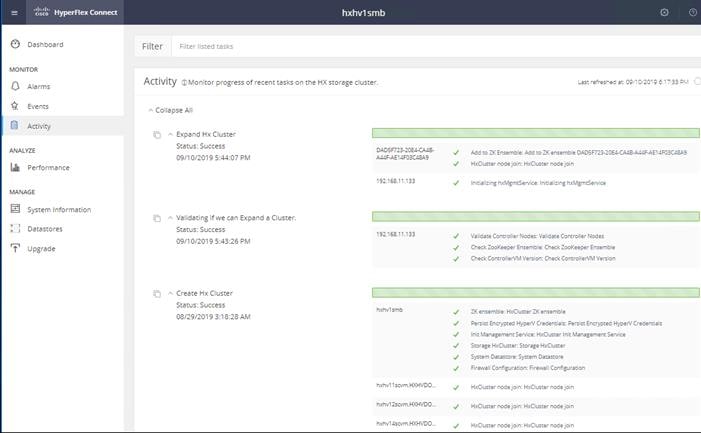701x433 pixels.
Task: Collapse the Create Hx Cluster task
Action: 170,293
